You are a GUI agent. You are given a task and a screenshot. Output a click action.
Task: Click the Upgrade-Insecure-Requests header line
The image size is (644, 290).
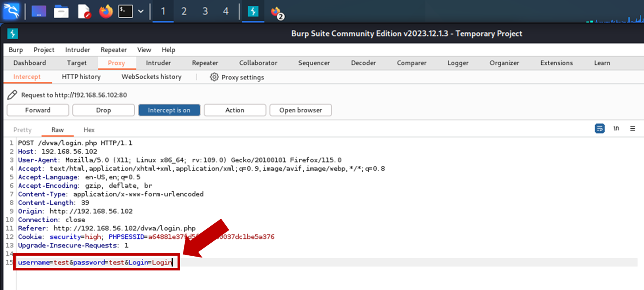pyautogui.click(x=73, y=245)
